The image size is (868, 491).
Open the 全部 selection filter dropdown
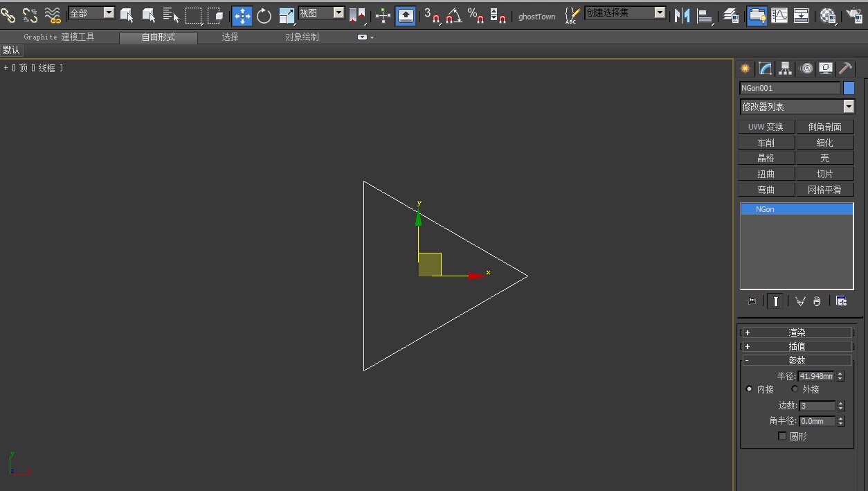[91, 12]
